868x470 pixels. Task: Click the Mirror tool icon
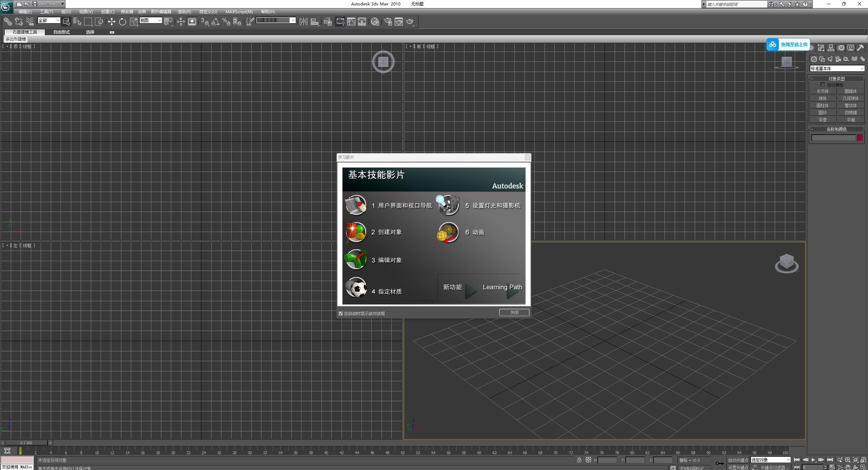pyautogui.click(x=303, y=22)
